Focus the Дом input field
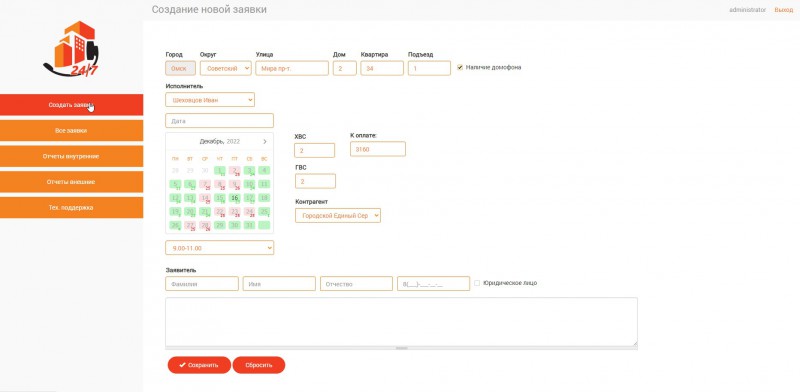This screenshot has height=392, width=800. (344, 68)
